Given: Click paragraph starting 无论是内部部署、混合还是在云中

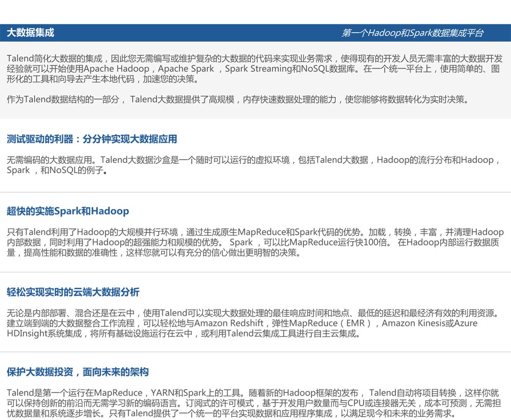Looking at the screenshot, I should (x=253, y=323).
